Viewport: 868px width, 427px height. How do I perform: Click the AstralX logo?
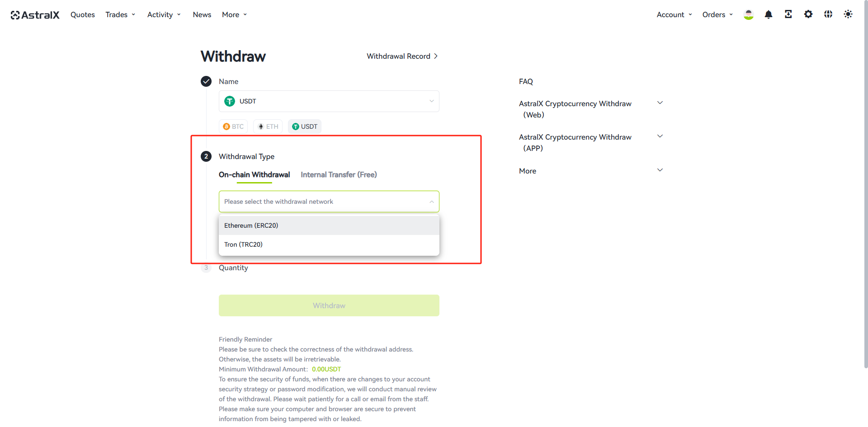pyautogui.click(x=35, y=15)
